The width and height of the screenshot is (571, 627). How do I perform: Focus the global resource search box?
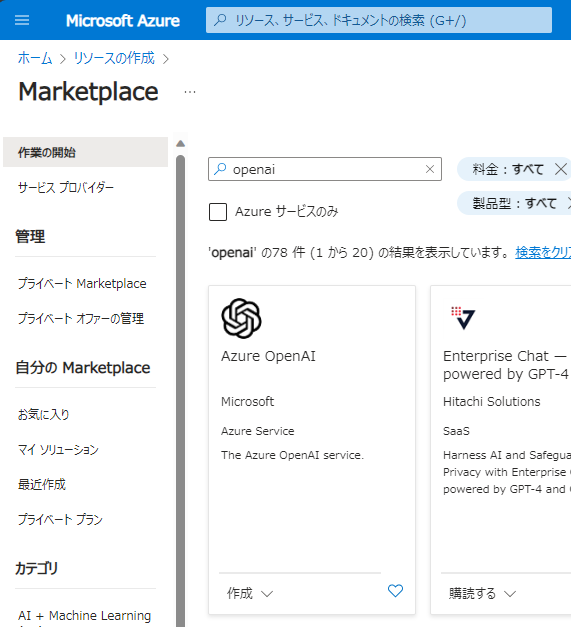click(x=379, y=20)
